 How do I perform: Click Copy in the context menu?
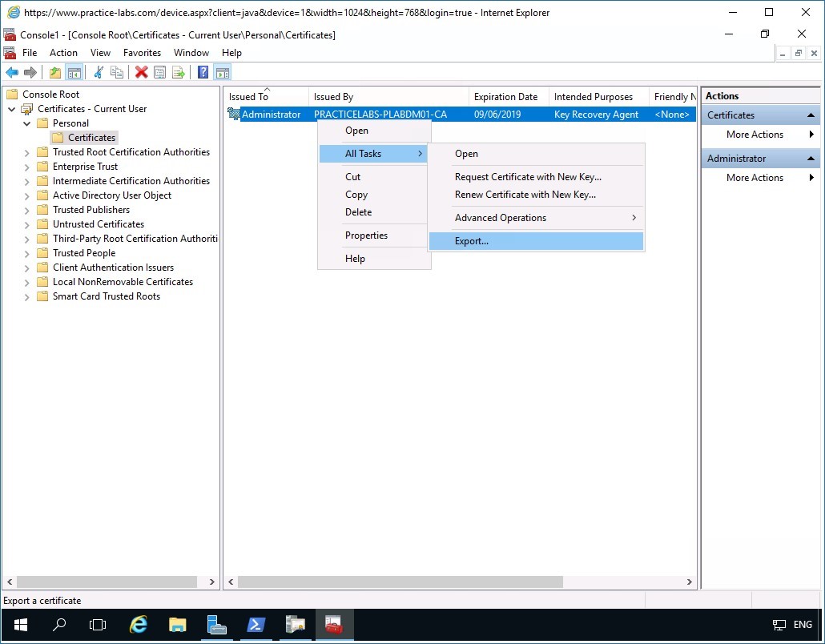373,195
